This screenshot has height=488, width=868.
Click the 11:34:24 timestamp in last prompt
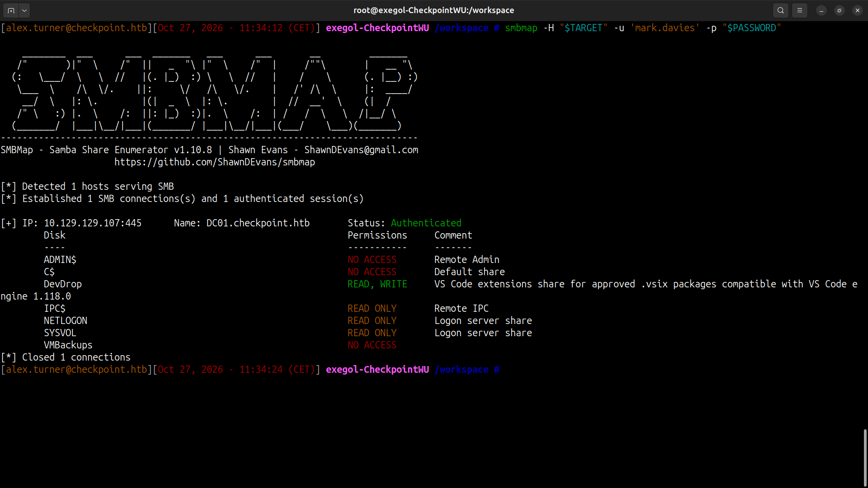tap(261, 370)
